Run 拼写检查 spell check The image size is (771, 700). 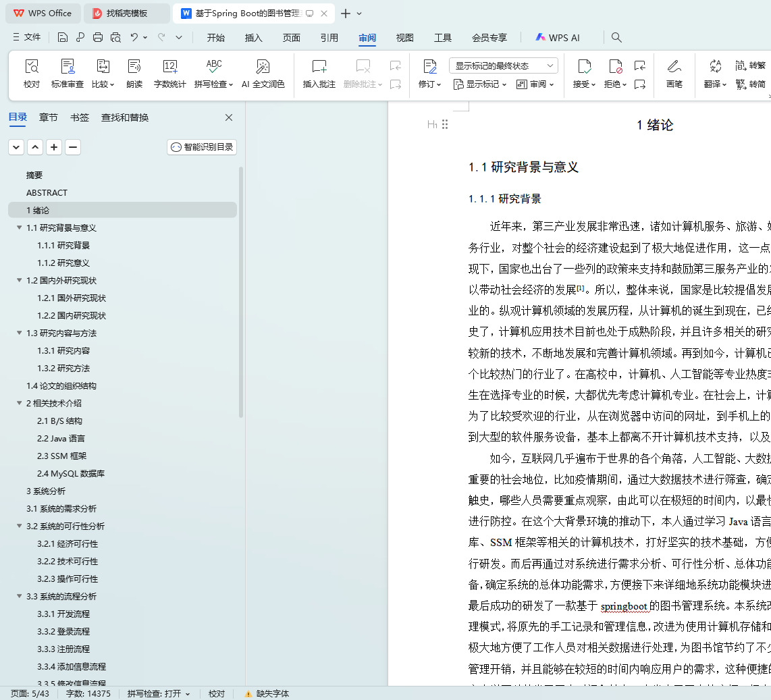coord(213,74)
